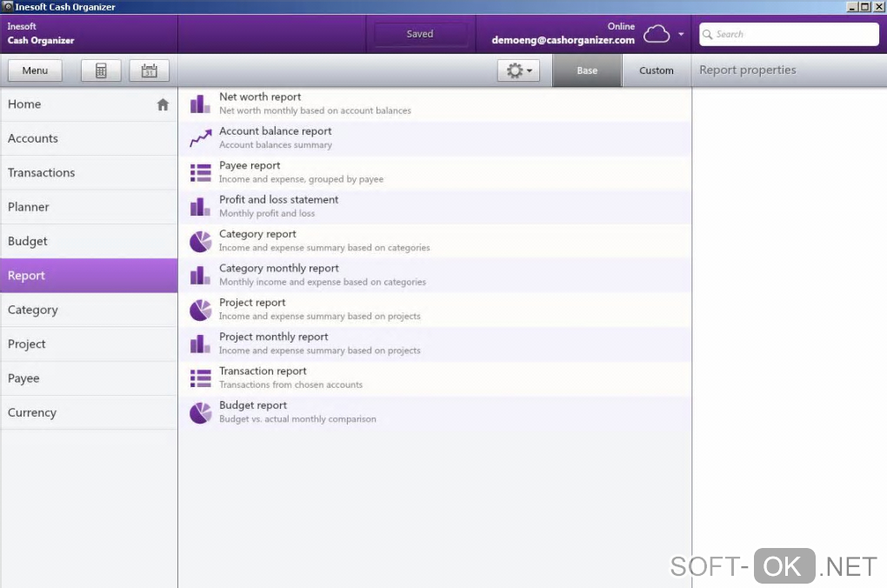Open Project in the sidebar

click(89, 344)
